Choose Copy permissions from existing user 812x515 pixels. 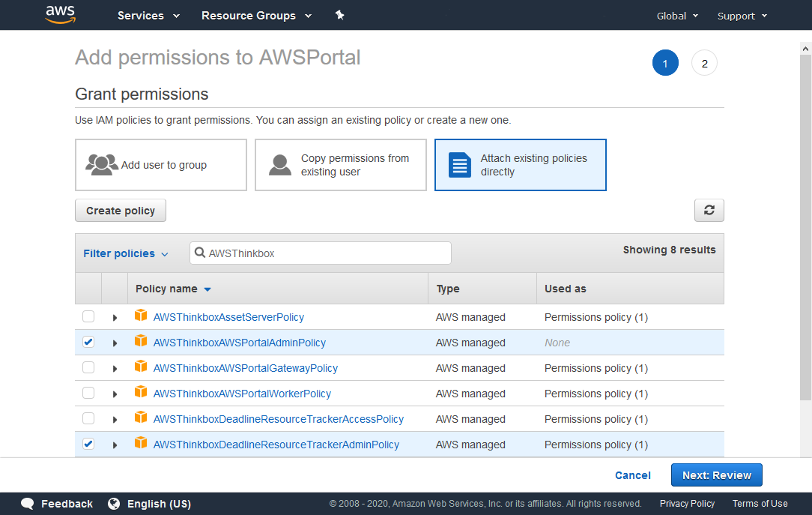(341, 165)
